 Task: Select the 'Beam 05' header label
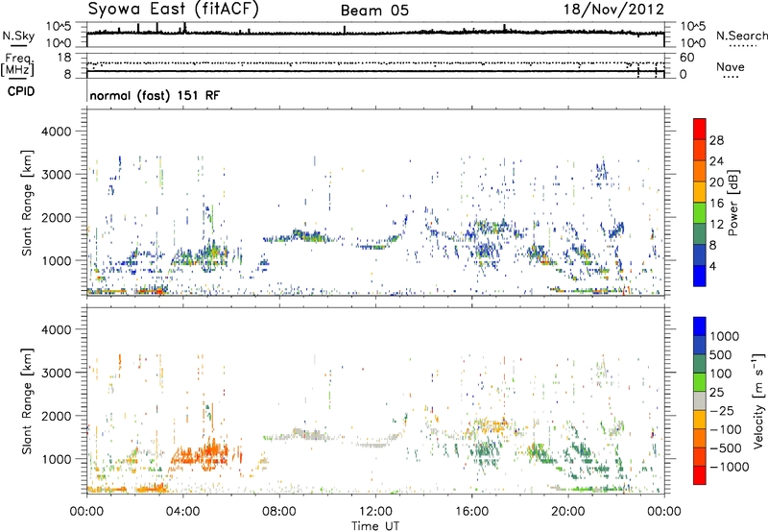[x=374, y=11]
